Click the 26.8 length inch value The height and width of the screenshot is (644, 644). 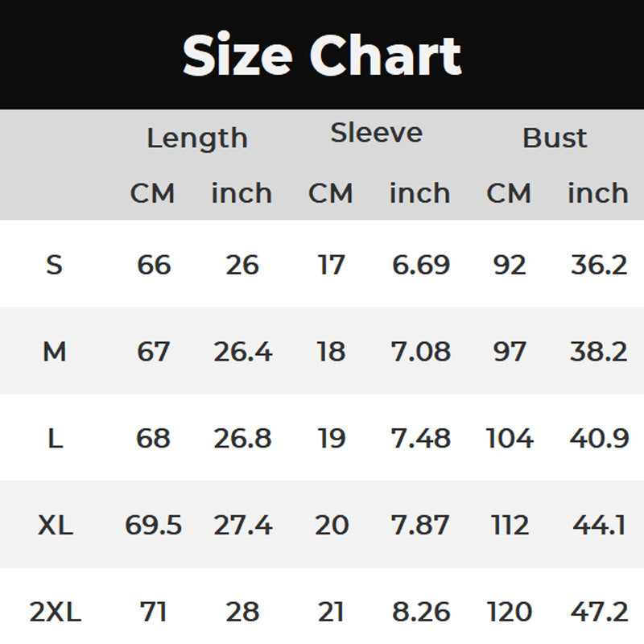242,439
